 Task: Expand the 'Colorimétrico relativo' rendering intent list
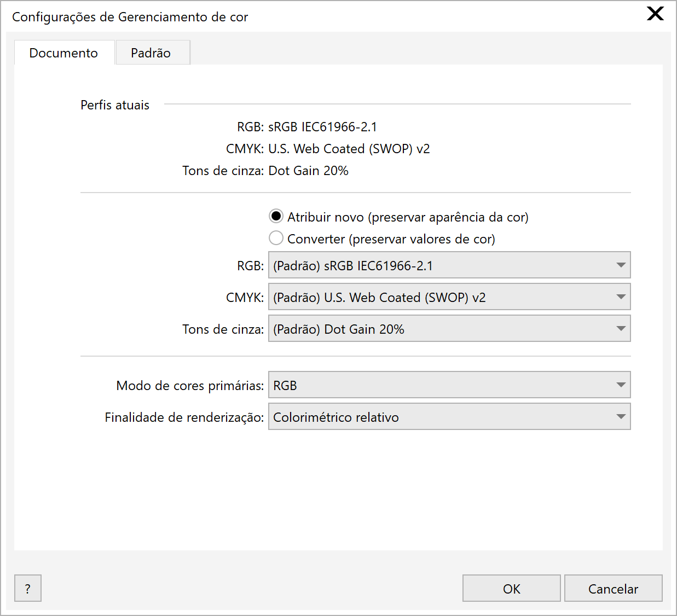[x=438, y=417]
